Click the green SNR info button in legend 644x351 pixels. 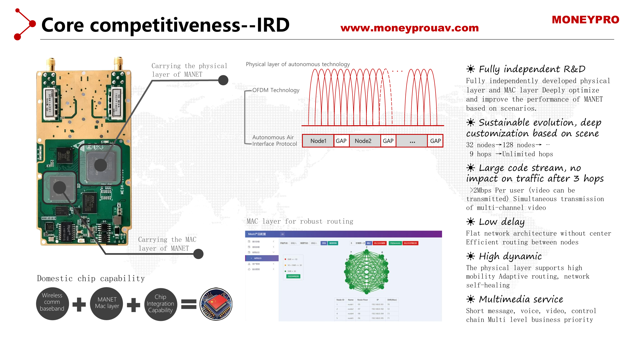(x=293, y=276)
